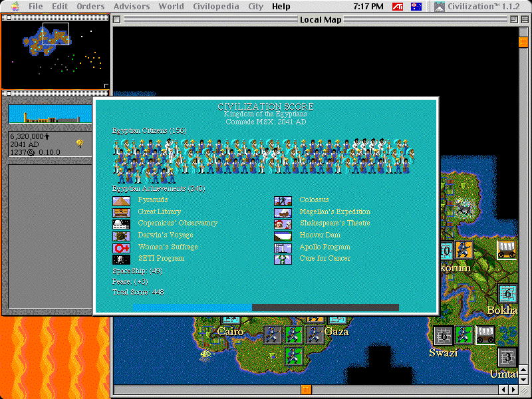Click the Apollo Program wonder icon
The width and height of the screenshot is (532, 399).
coord(283,248)
